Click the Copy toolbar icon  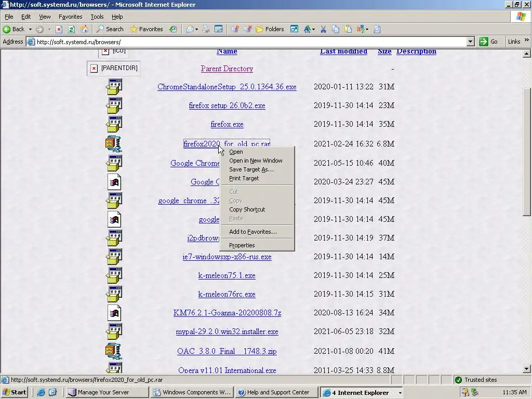(336, 29)
